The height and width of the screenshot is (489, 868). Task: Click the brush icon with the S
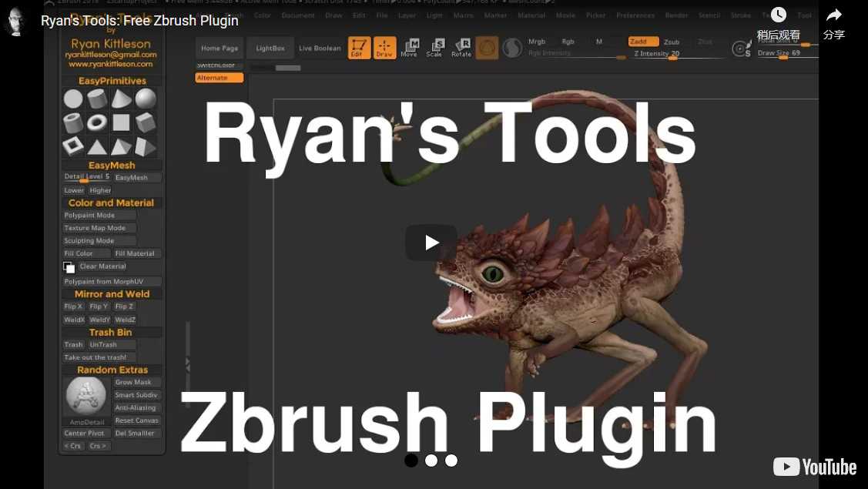click(x=741, y=49)
